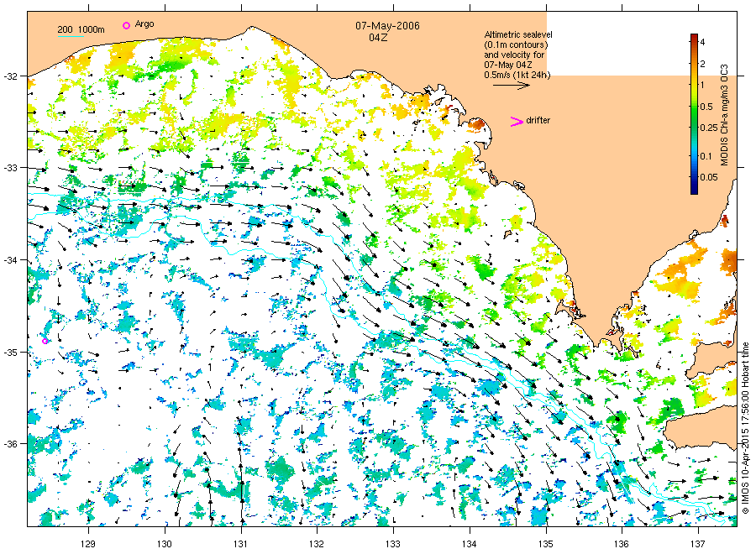Click the latitude label '-34'

[10, 260]
